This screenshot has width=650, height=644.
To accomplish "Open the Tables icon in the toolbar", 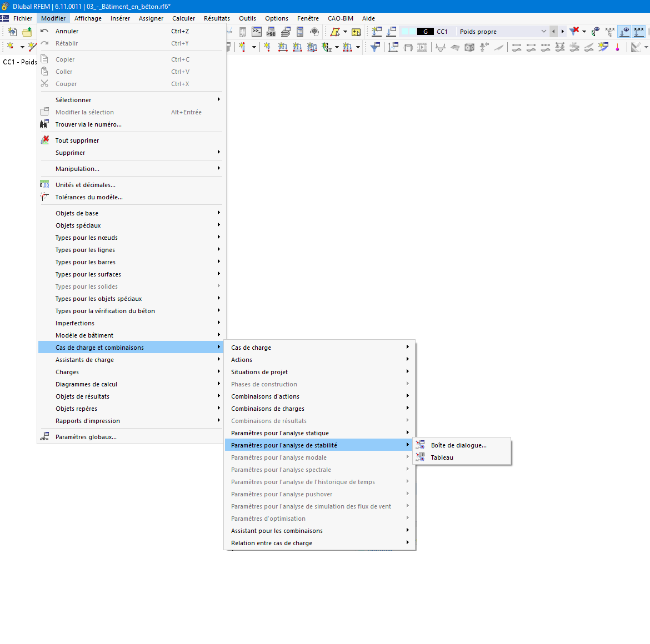I will tap(242, 31).
